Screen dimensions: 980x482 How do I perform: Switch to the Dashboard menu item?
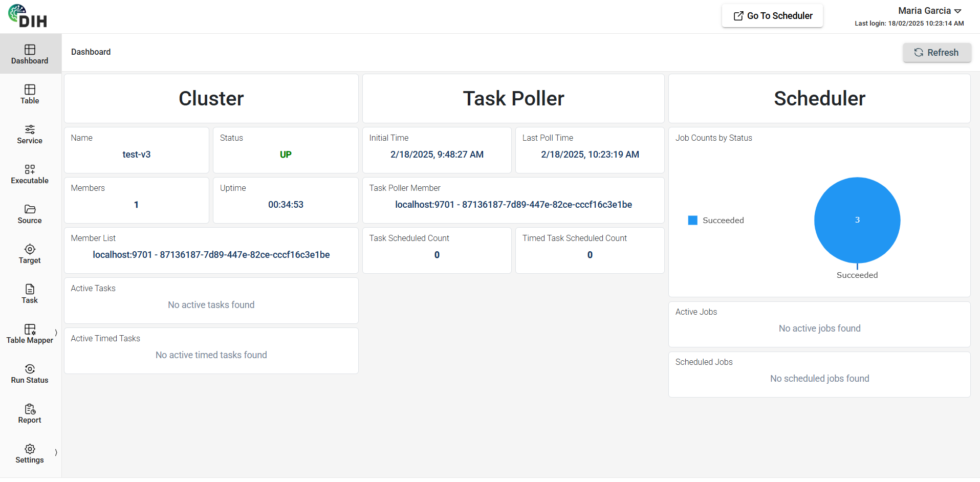tap(30, 54)
